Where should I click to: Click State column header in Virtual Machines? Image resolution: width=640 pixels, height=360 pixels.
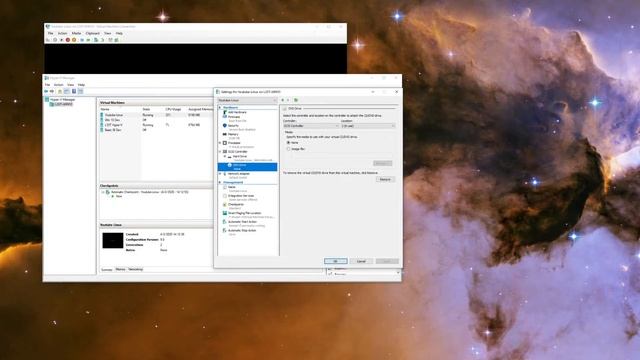pos(147,109)
